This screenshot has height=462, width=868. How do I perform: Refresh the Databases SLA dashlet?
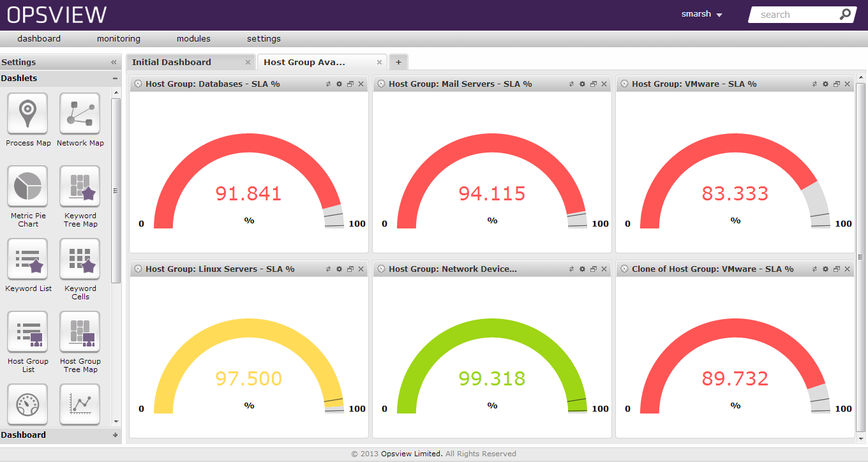tap(329, 84)
